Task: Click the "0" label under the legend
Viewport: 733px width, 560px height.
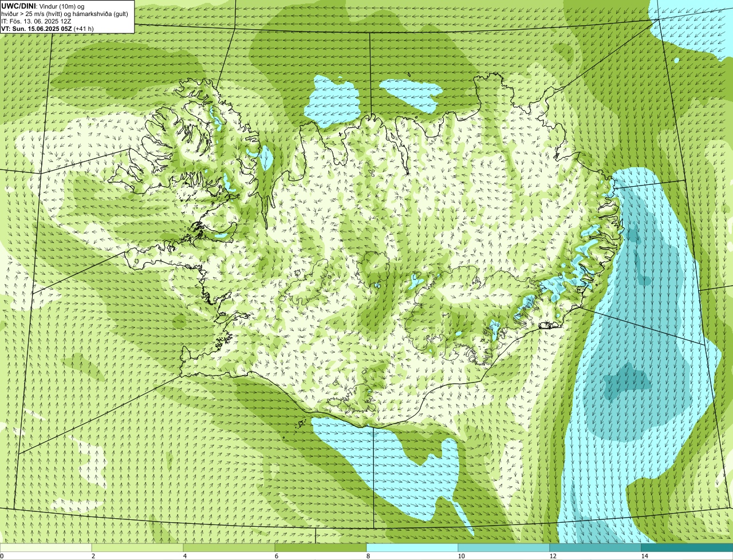Action: click(x=2, y=556)
